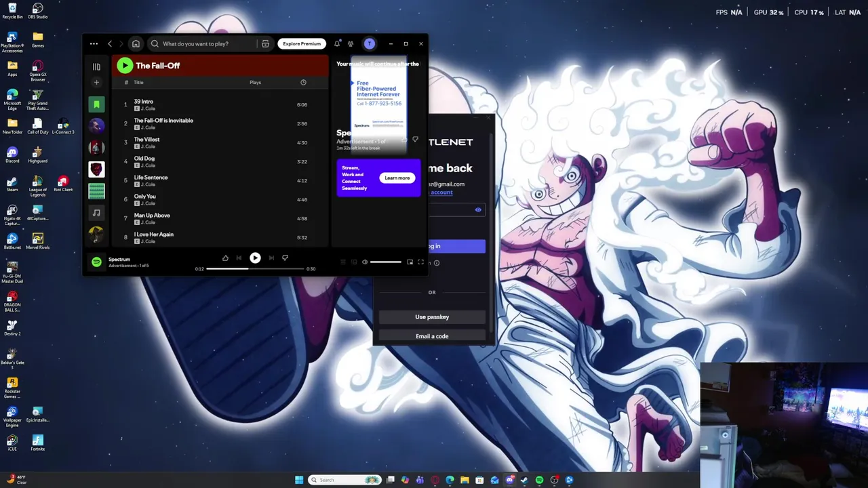Sort tracks by the Title column header
The width and height of the screenshot is (868, 488).
tap(138, 83)
